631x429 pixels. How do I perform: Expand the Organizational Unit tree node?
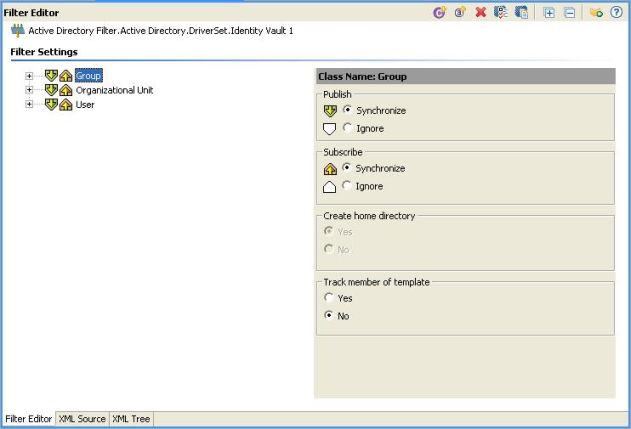[29, 90]
